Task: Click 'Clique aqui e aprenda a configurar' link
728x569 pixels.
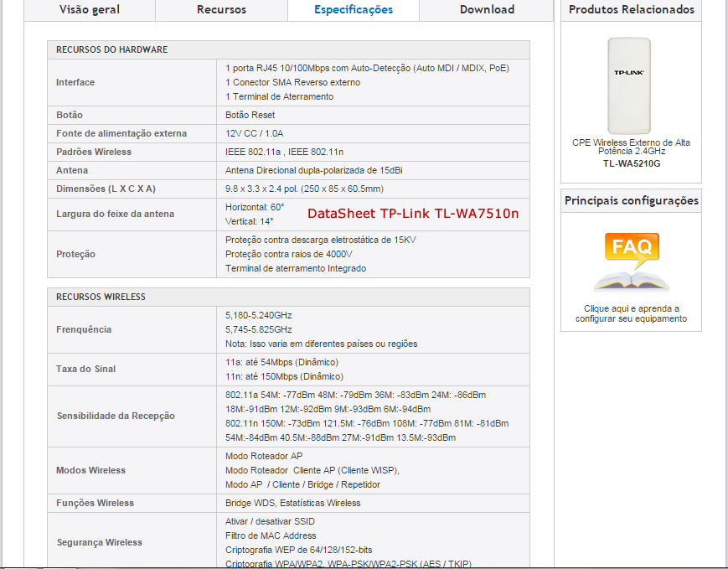Action: (632, 313)
